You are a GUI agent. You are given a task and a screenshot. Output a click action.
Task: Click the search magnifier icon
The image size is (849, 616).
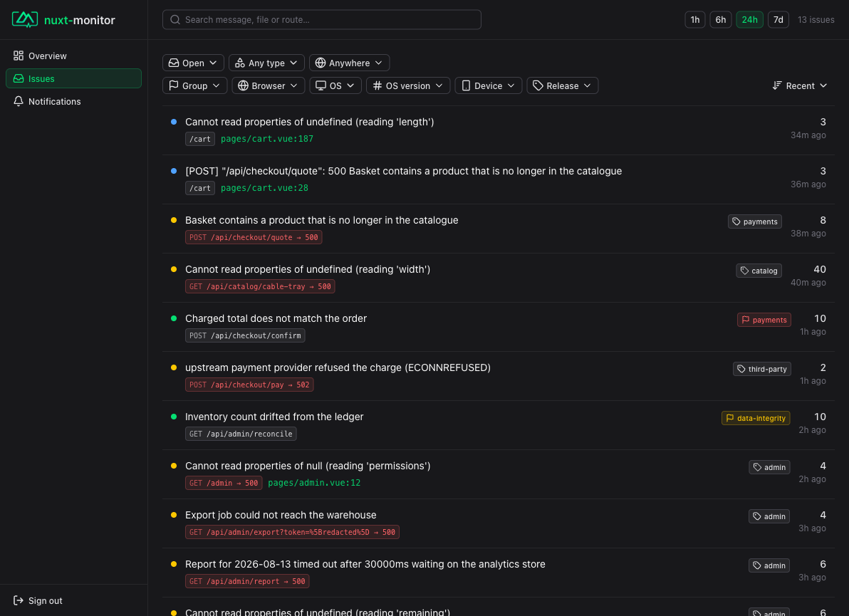tap(175, 19)
